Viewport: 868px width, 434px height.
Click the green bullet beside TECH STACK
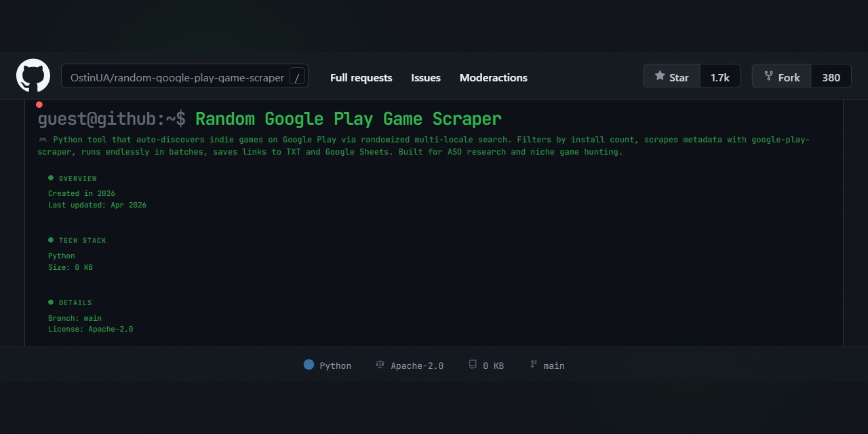[x=51, y=240]
